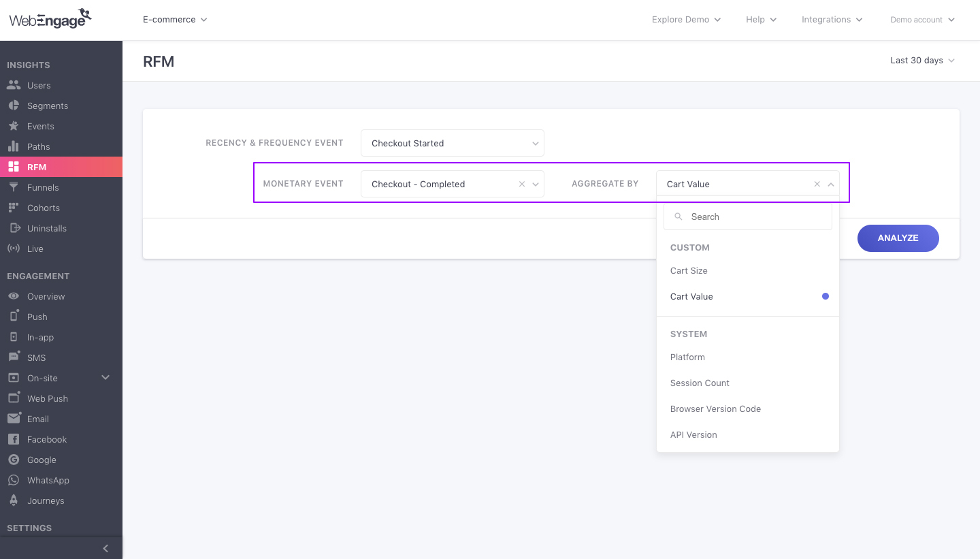The height and width of the screenshot is (559, 980).
Task: Open the Last 30 days date selector
Action: 921,60
